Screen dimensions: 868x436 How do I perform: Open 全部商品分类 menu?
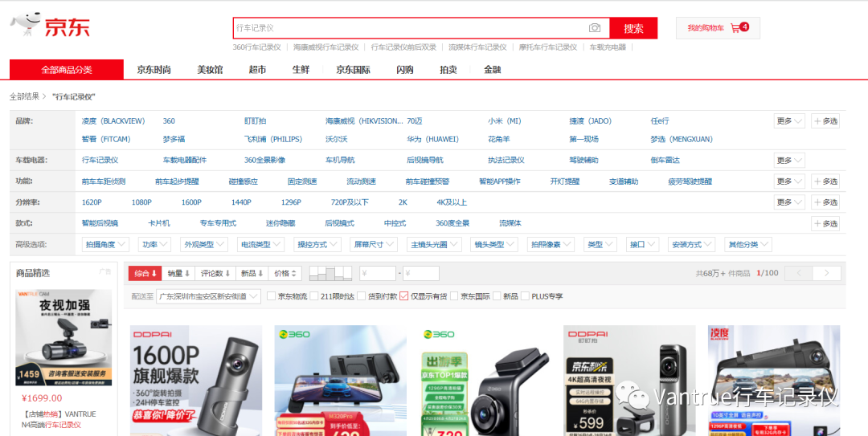pos(67,70)
